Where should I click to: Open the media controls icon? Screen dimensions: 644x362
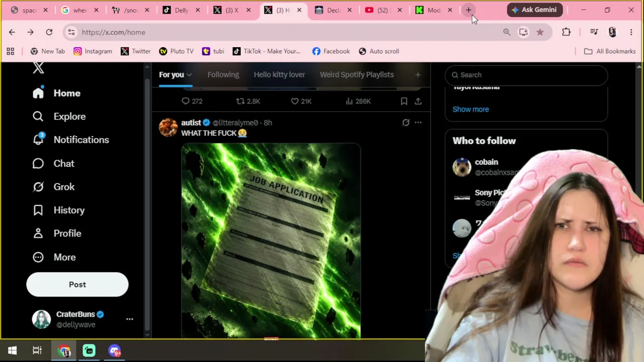(x=594, y=32)
